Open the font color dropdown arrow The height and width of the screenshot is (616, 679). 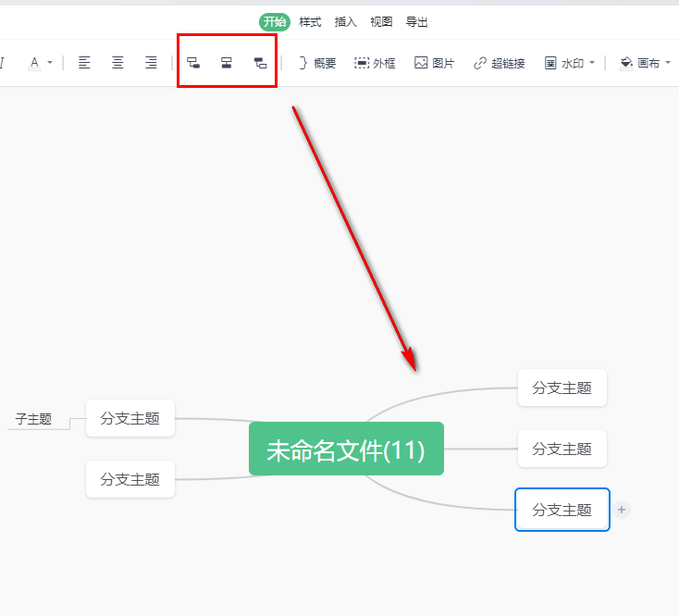coord(50,63)
